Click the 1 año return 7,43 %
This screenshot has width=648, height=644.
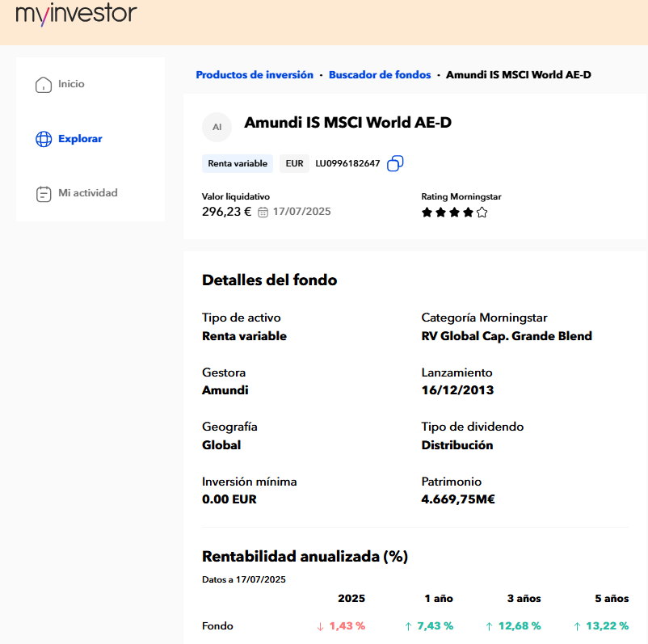436,626
